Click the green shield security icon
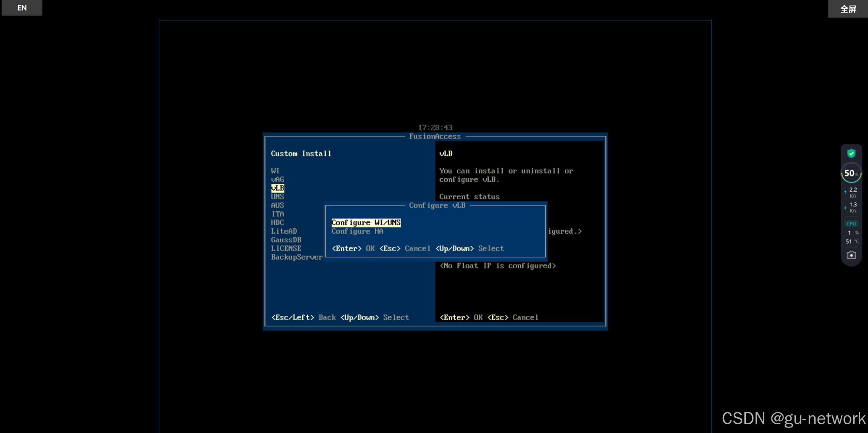Image resolution: width=868 pixels, height=433 pixels. [851, 153]
